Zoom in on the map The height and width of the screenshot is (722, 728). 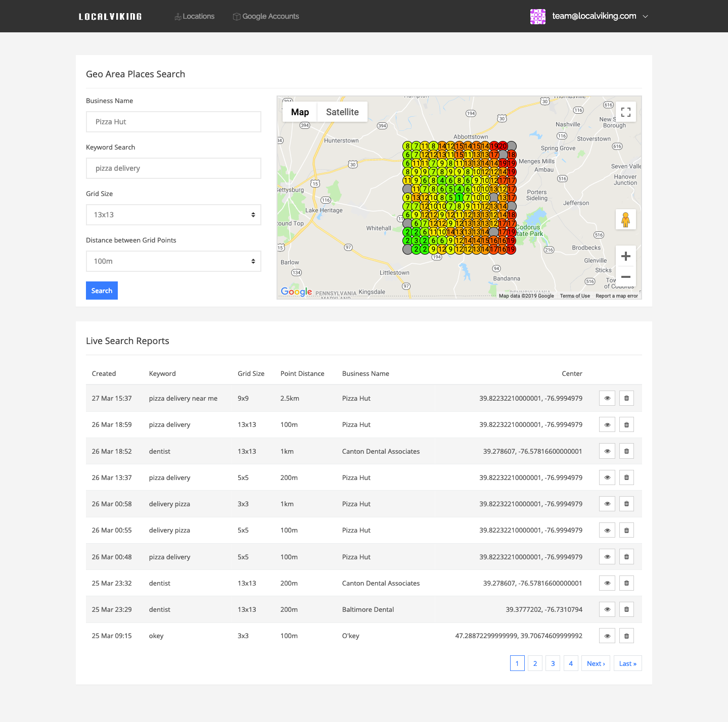[x=626, y=256]
